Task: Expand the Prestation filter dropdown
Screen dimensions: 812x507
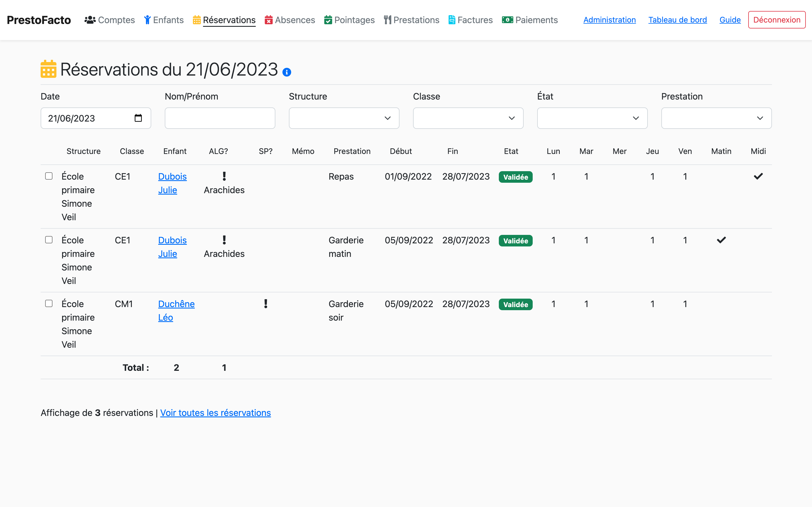Action: click(716, 118)
